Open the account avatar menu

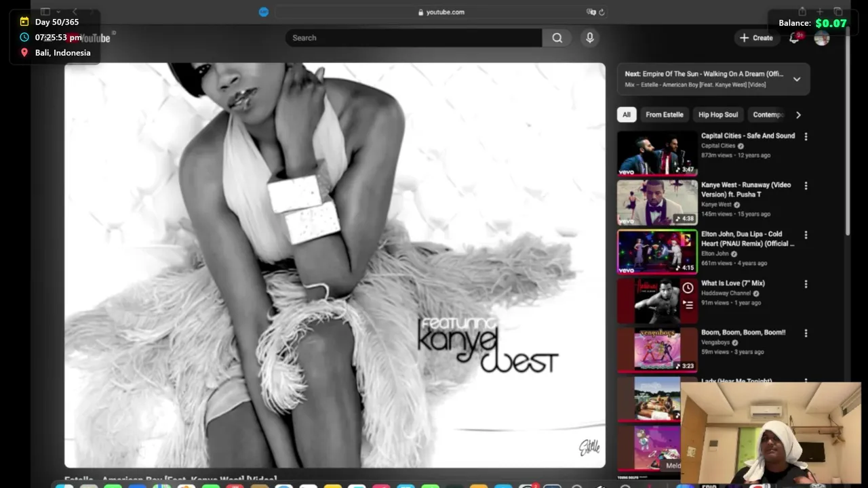(822, 38)
